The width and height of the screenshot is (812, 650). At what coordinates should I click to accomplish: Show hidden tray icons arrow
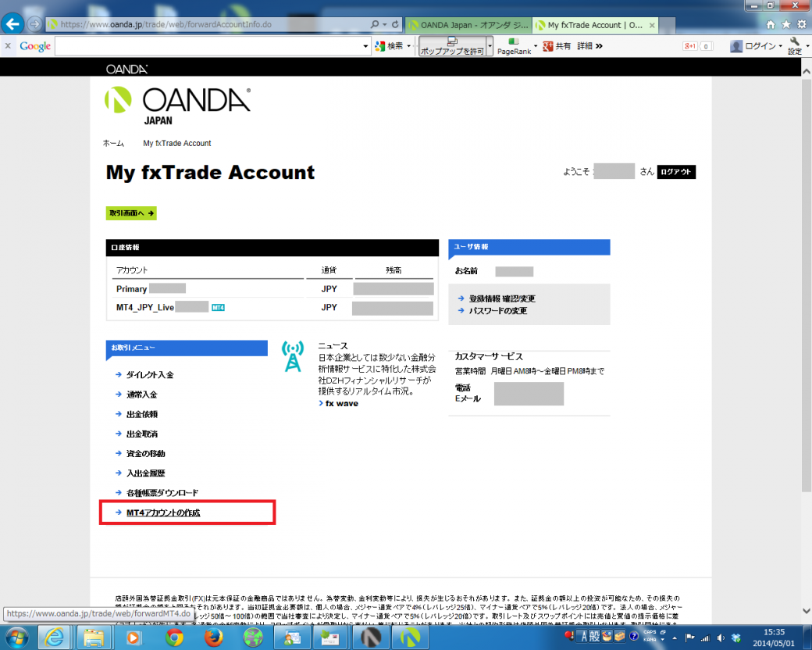675,638
